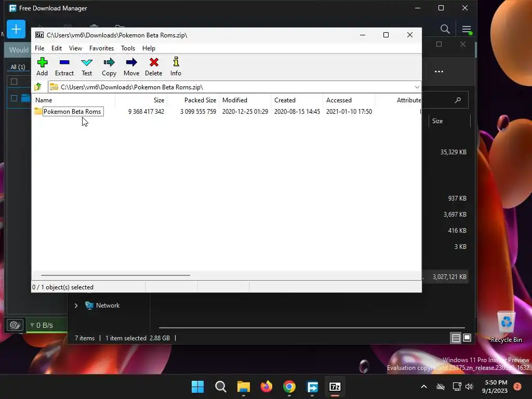The width and height of the screenshot is (532, 399).
Task: Open archive Info from toolbar
Action: (176, 66)
